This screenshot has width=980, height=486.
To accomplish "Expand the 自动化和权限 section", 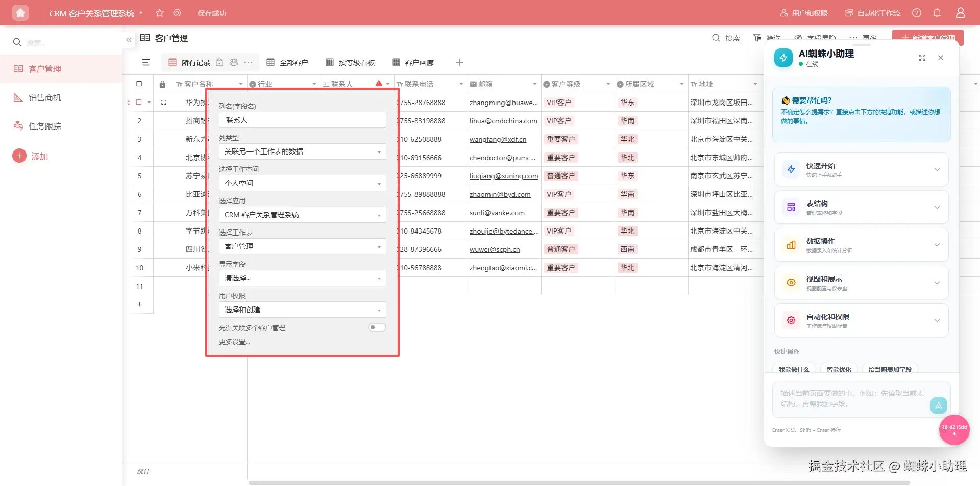I will pyautogui.click(x=862, y=320).
